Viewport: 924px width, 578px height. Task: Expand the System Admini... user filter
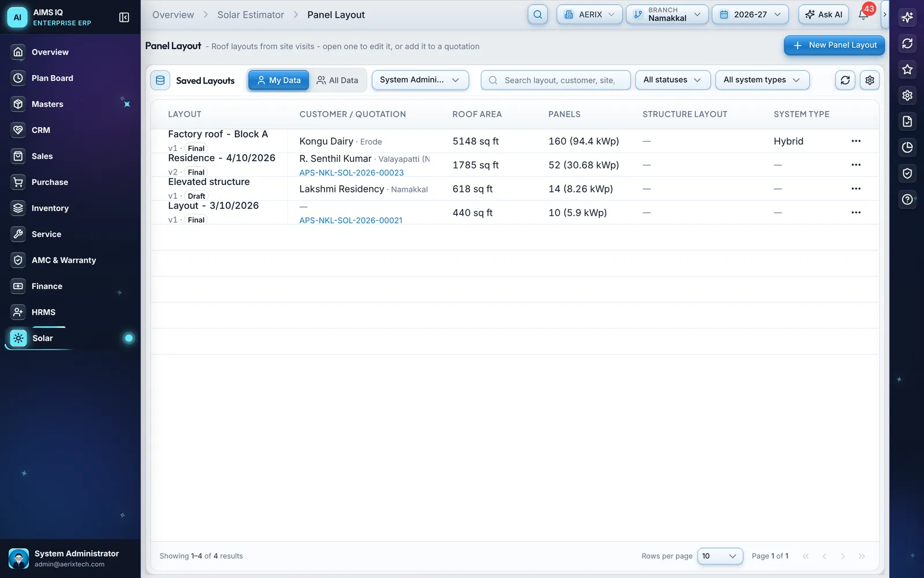pos(420,80)
